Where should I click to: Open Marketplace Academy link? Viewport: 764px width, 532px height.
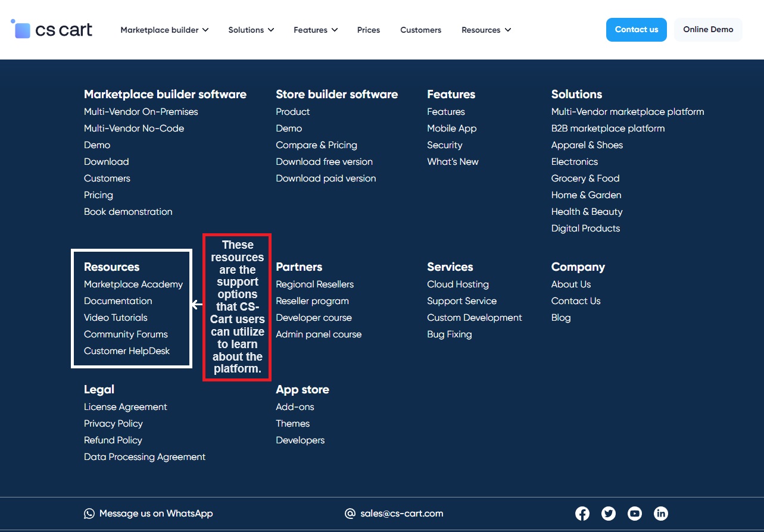click(133, 284)
